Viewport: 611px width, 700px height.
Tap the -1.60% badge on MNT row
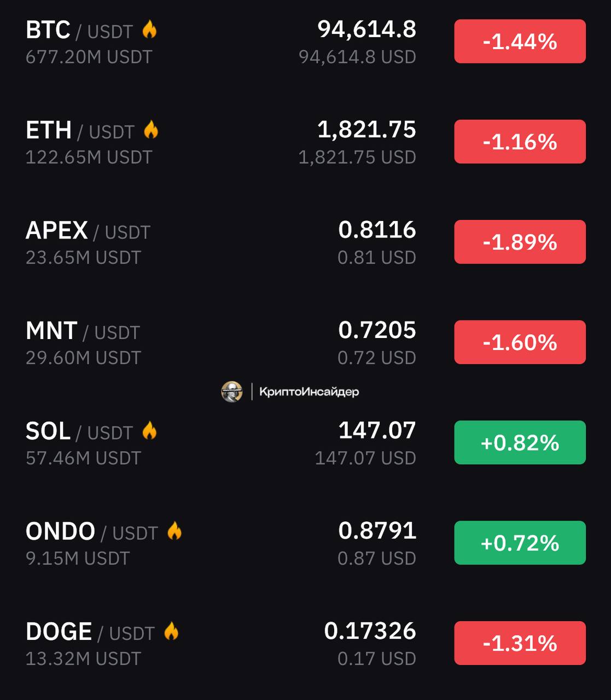click(x=520, y=342)
